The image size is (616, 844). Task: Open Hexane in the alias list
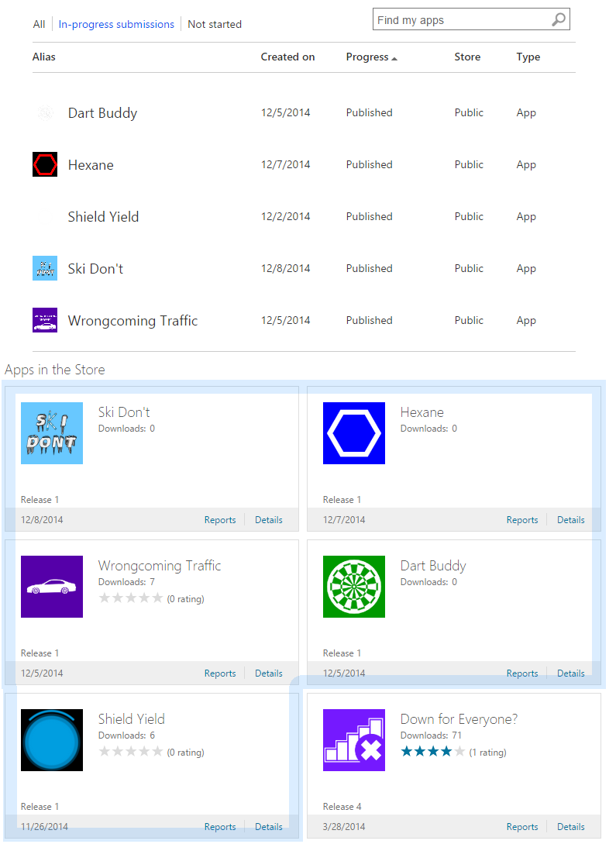[91, 165]
